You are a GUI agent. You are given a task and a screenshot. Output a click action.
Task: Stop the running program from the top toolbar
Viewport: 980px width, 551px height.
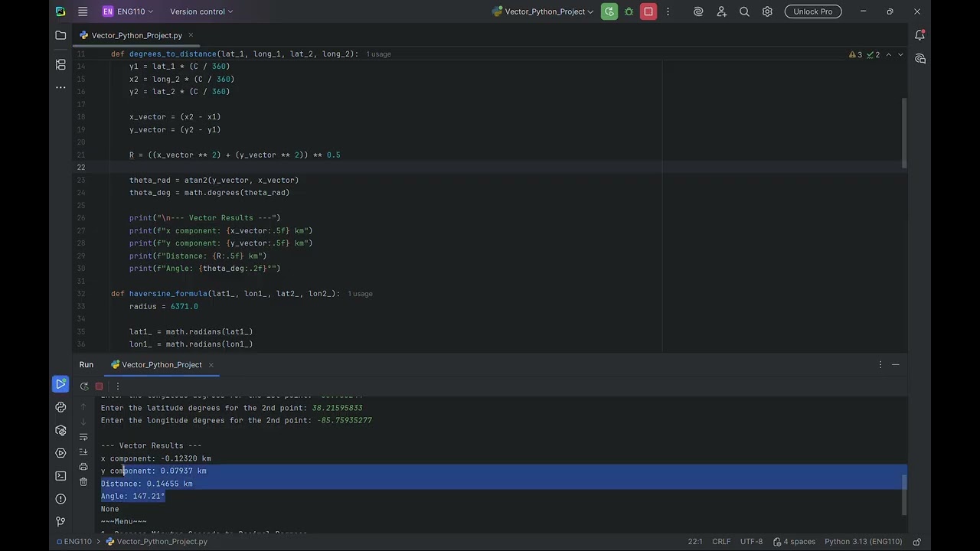648,11
